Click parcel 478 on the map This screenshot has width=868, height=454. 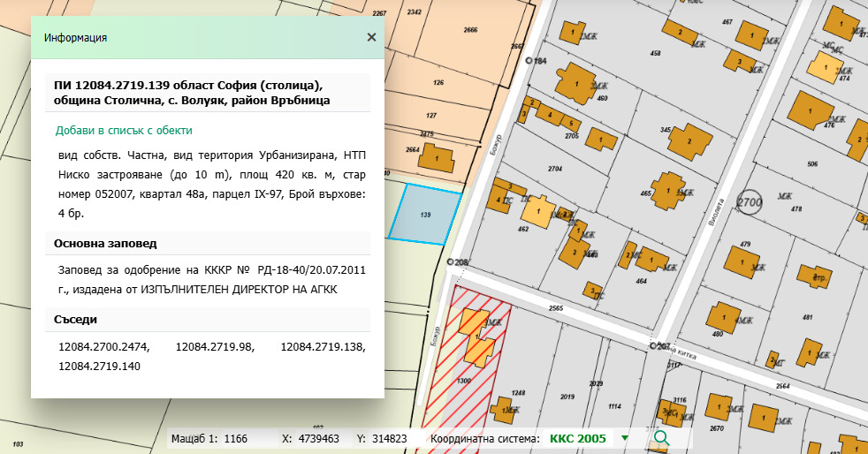click(x=796, y=209)
